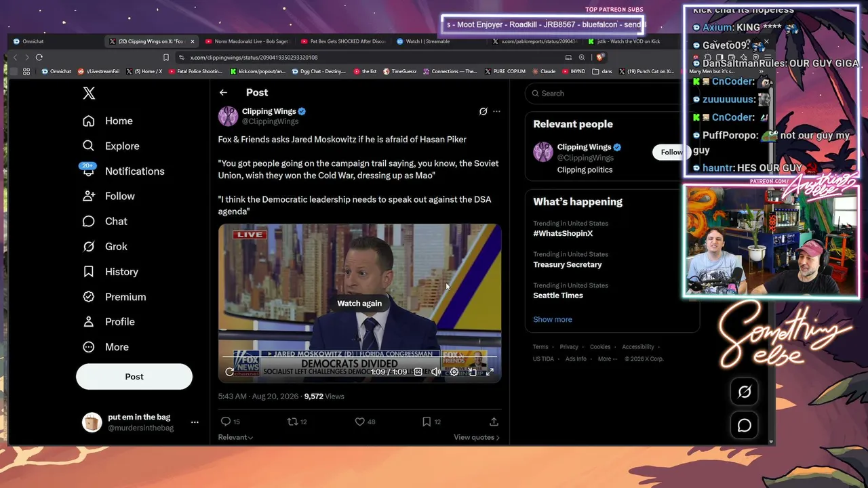Image resolution: width=868 pixels, height=488 pixels.
Task: Reload the page with the browser refresh icon
Action: (39, 58)
